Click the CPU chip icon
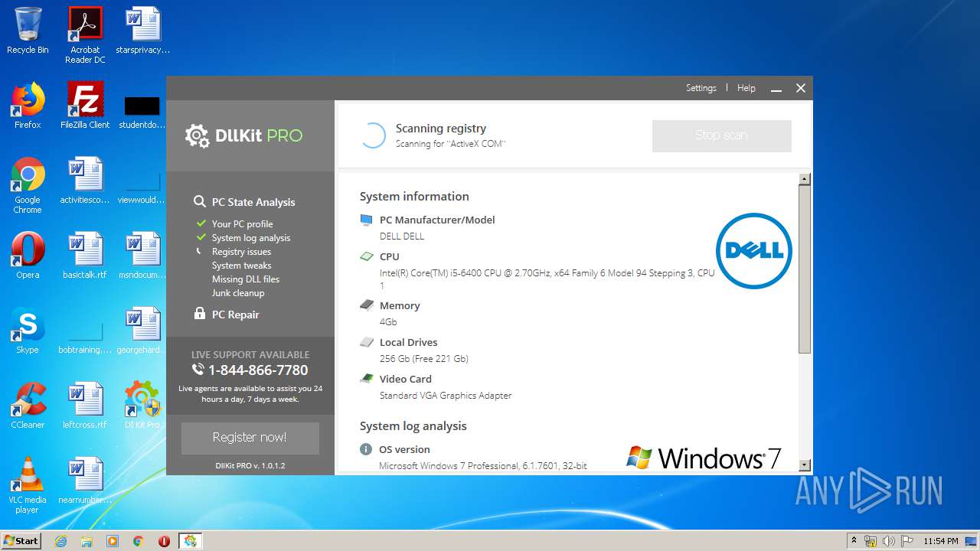 click(366, 256)
